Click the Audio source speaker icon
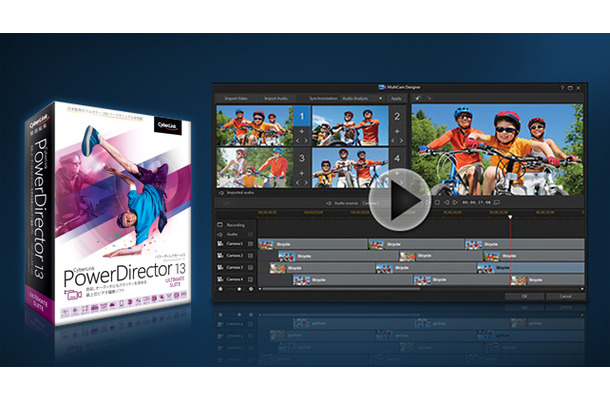The width and height of the screenshot is (610, 400). click(329, 203)
